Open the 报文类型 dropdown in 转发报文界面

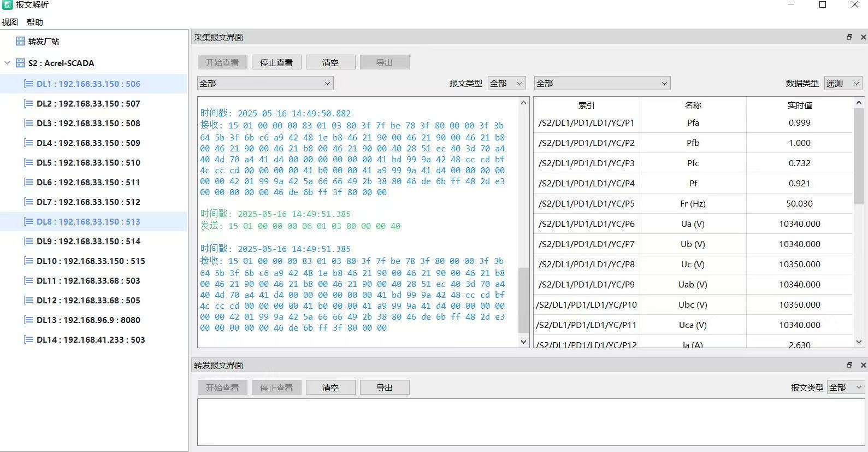point(846,388)
